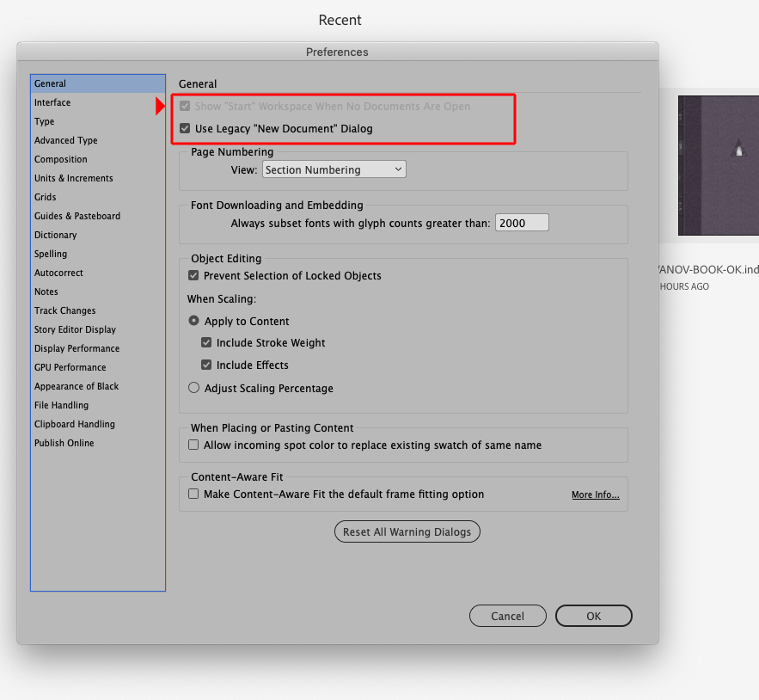This screenshot has width=759, height=700.
Task: Open More Info link
Action: point(596,494)
